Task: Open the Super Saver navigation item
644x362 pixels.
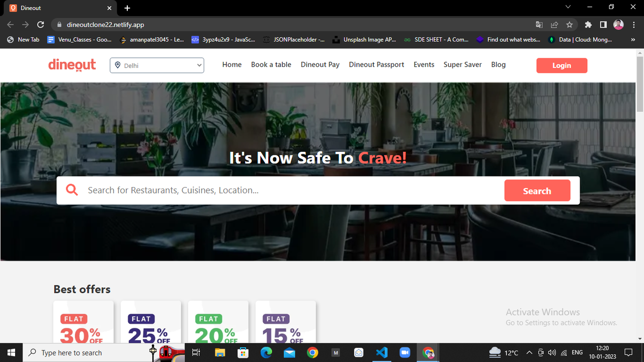Action: coord(462,64)
